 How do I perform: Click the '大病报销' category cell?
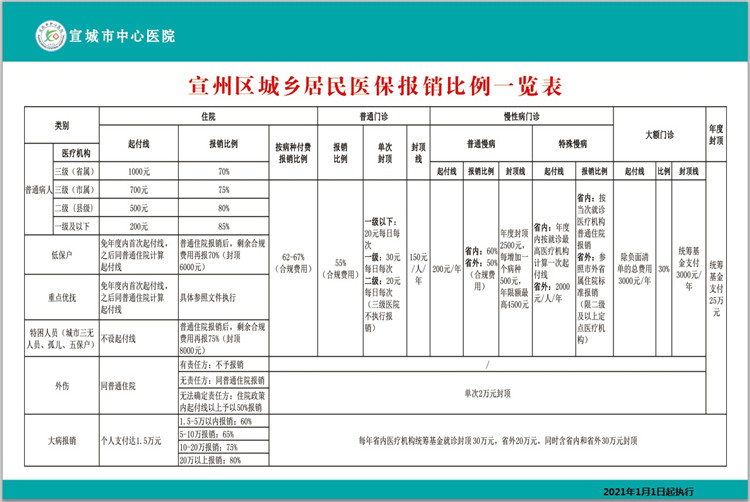pos(62,440)
